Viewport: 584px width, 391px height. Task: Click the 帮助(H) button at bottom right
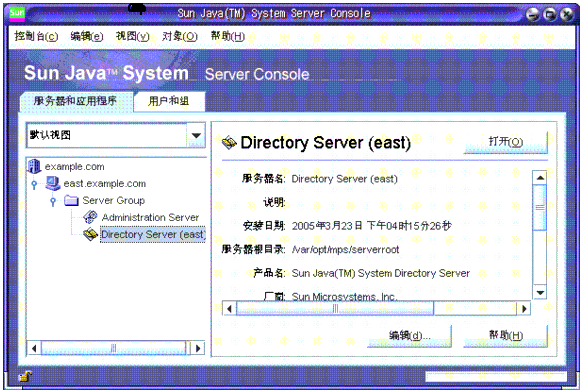[x=506, y=336]
